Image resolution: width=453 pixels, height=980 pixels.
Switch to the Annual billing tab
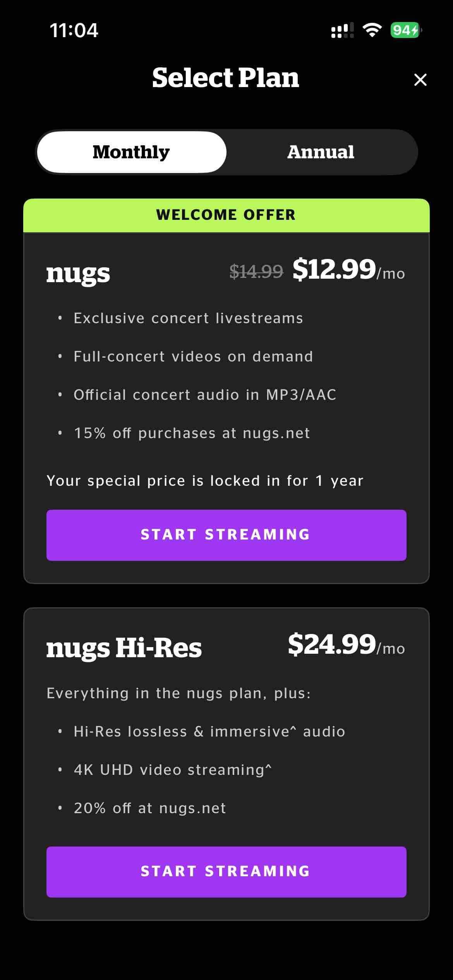pyautogui.click(x=321, y=152)
